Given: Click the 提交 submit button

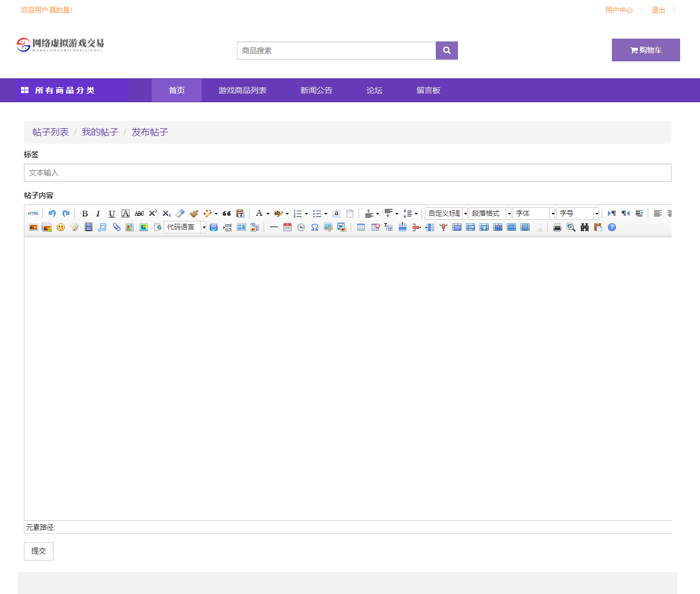Looking at the screenshot, I should click(39, 551).
